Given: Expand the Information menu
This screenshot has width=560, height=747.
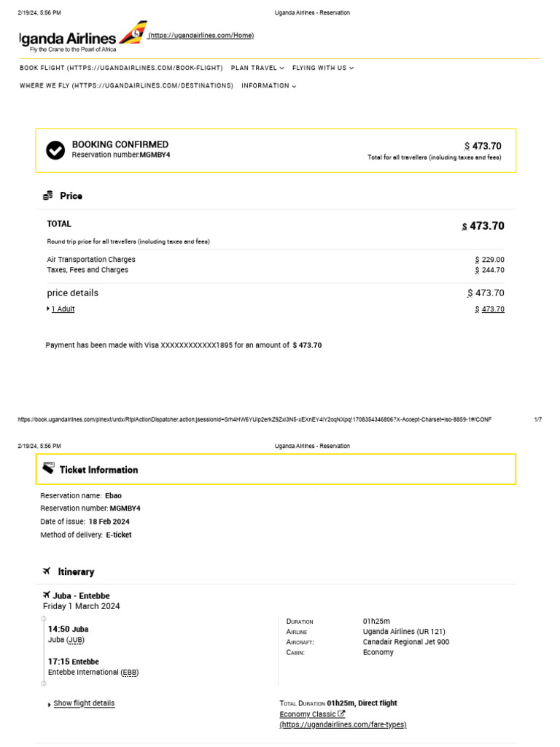Looking at the screenshot, I should click(268, 85).
